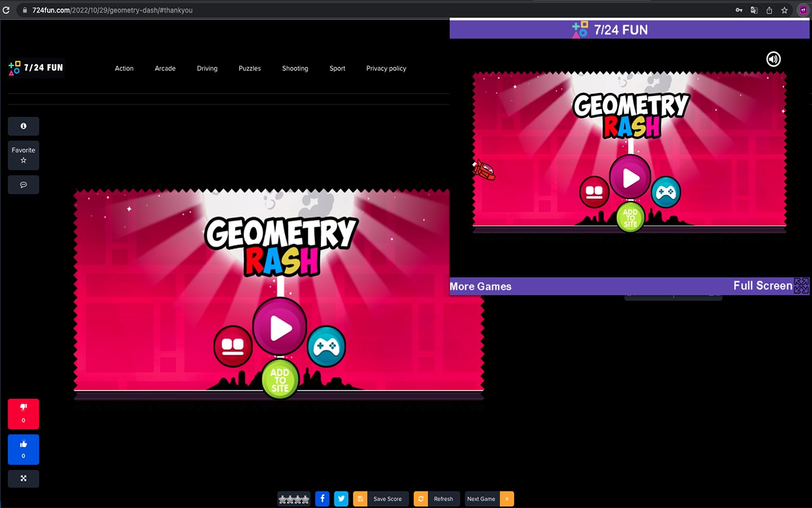Screen dimensions: 812x508
Task: Click the Geometry Rash title in main game
Action: pyautogui.click(x=281, y=247)
